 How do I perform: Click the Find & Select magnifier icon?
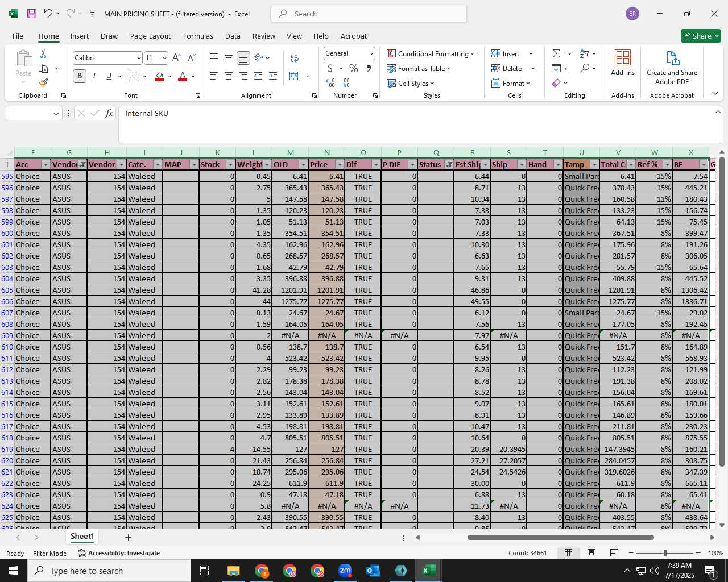[x=585, y=68]
